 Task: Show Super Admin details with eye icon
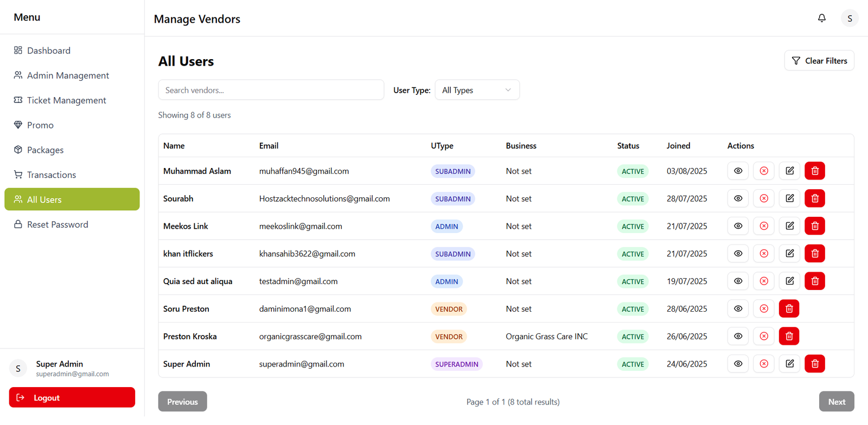[x=738, y=364]
